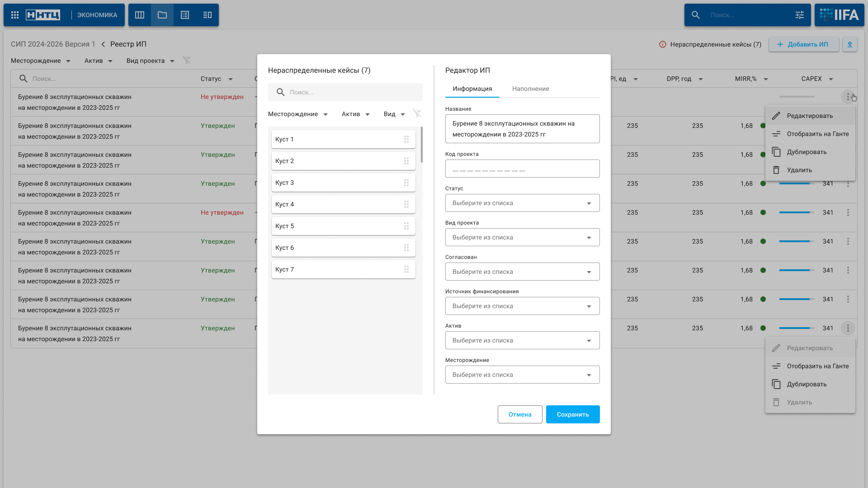The image size is (868, 488).
Task: Click the upload icon next to Добавить ИП
Action: pos(849,44)
